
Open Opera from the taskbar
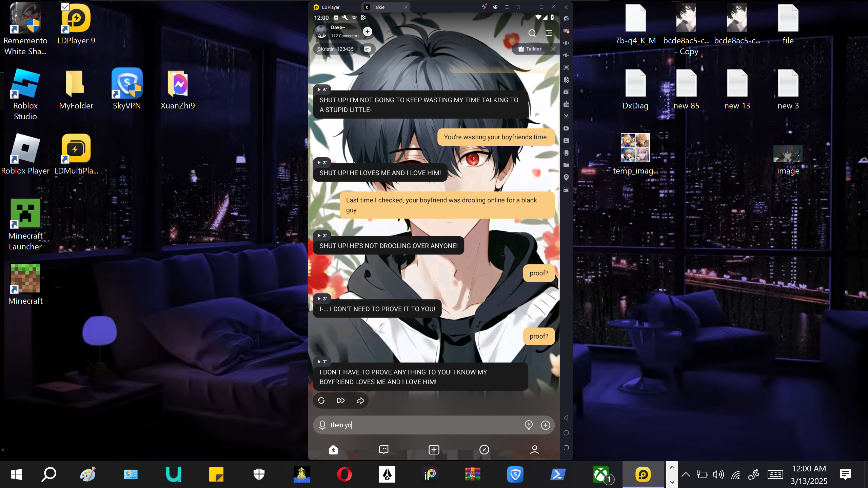tap(344, 474)
